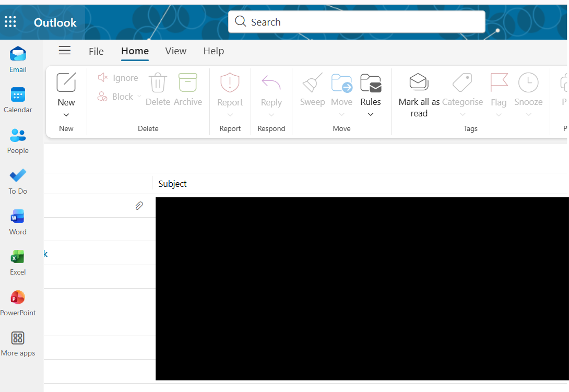Toggle the Ignore option

(117, 77)
